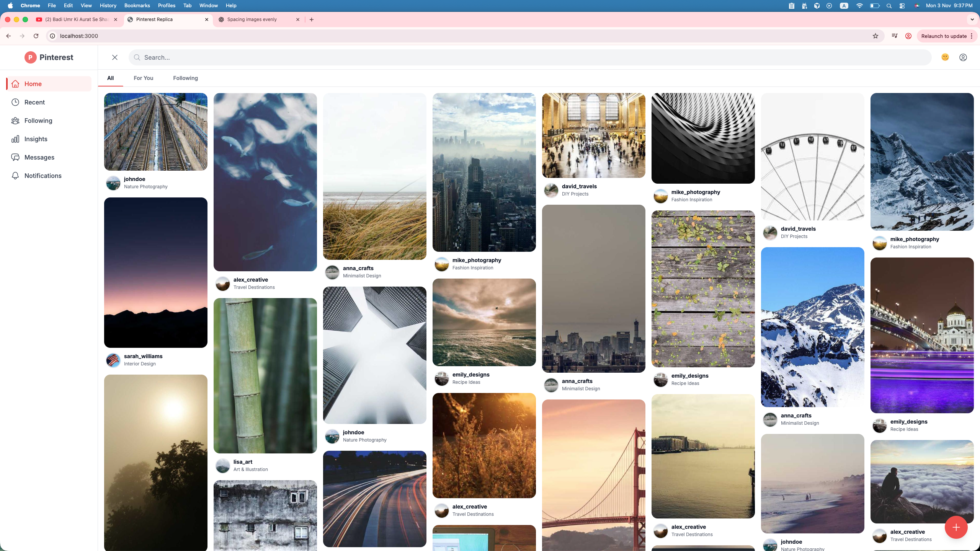The width and height of the screenshot is (980, 551).
Task: Open the Chrome tab search chevron
Action: point(972,19)
